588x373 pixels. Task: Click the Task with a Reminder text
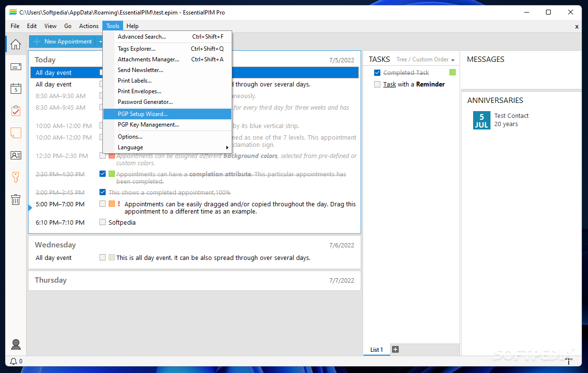pyautogui.click(x=414, y=84)
